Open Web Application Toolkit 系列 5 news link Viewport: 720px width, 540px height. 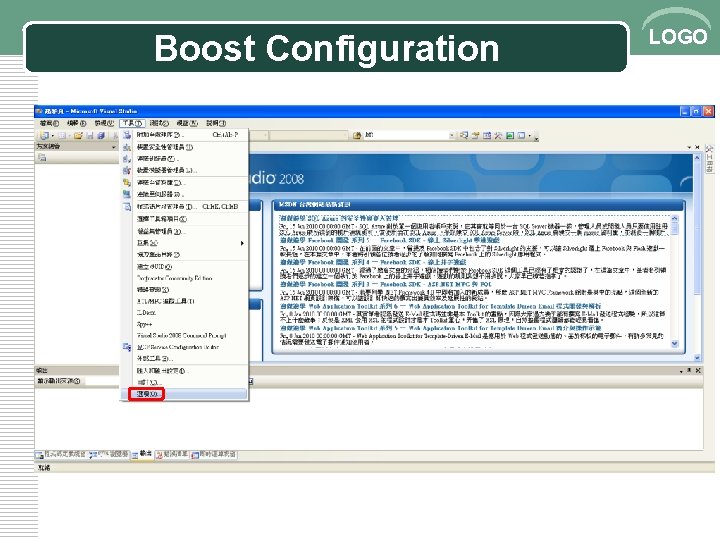[440, 328]
